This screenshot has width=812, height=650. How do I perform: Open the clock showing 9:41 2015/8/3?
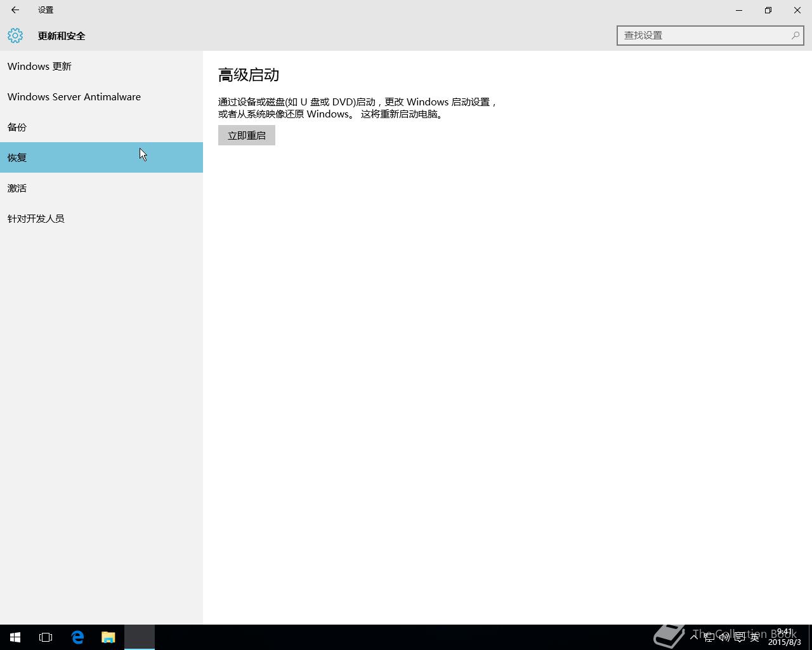tap(785, 637)
